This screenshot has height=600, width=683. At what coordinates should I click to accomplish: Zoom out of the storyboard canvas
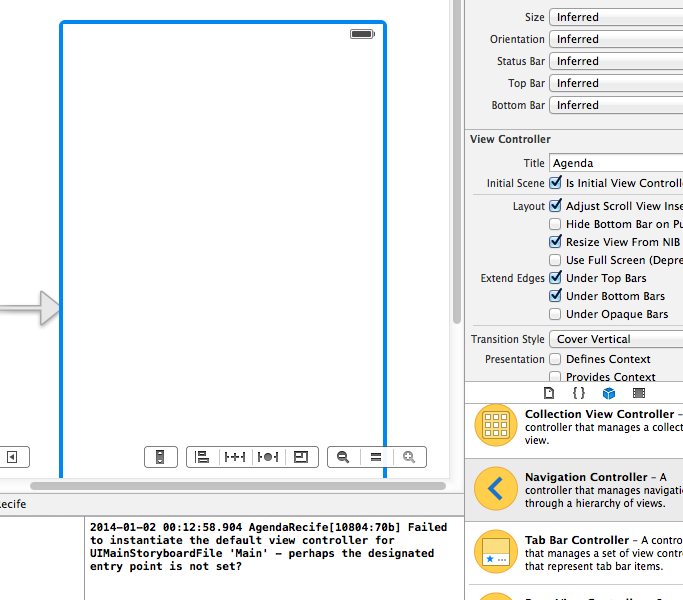point(343,457)
